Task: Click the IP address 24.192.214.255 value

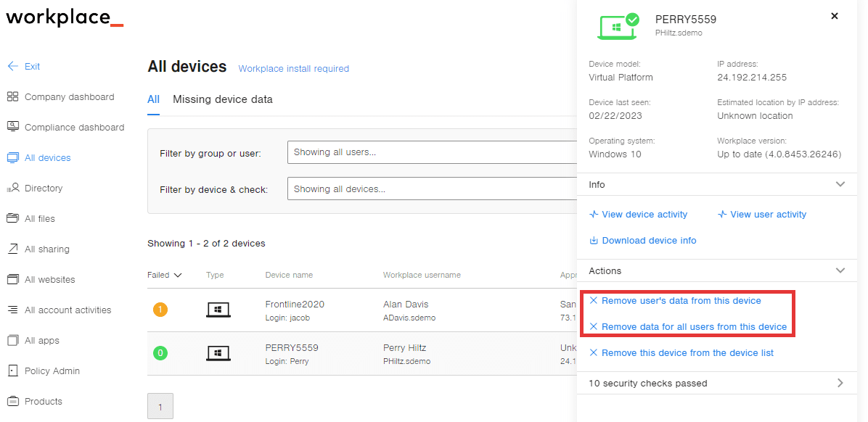Action: [x=752, y=78]
